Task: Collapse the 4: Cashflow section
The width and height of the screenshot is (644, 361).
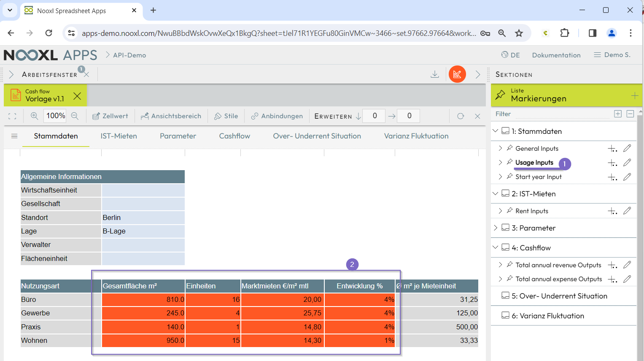Action: coord(496,247)
